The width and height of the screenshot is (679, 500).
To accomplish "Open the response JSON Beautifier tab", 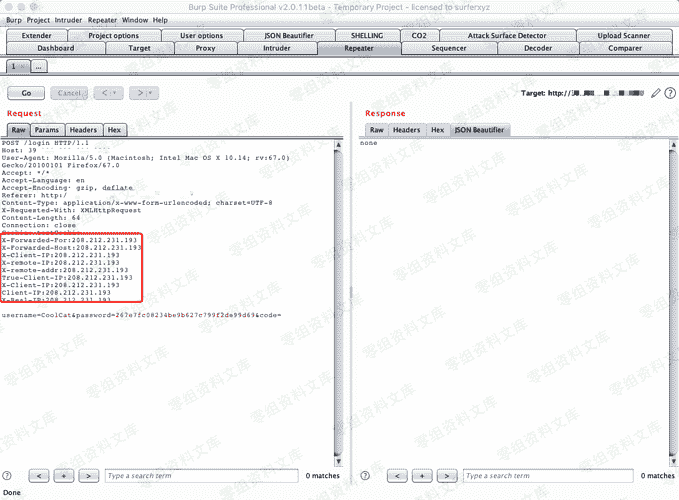I will (480, 130).
